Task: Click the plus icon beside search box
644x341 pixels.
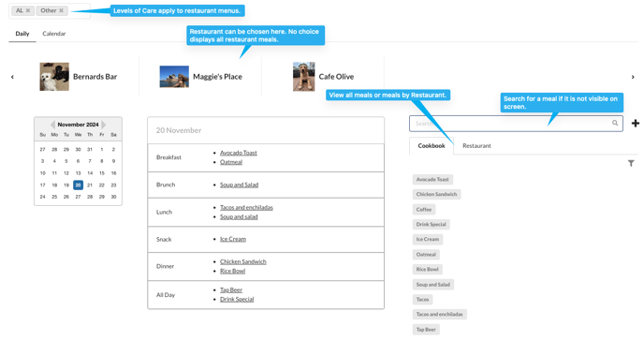Action: pyautogui.click(x=635, y=124)
